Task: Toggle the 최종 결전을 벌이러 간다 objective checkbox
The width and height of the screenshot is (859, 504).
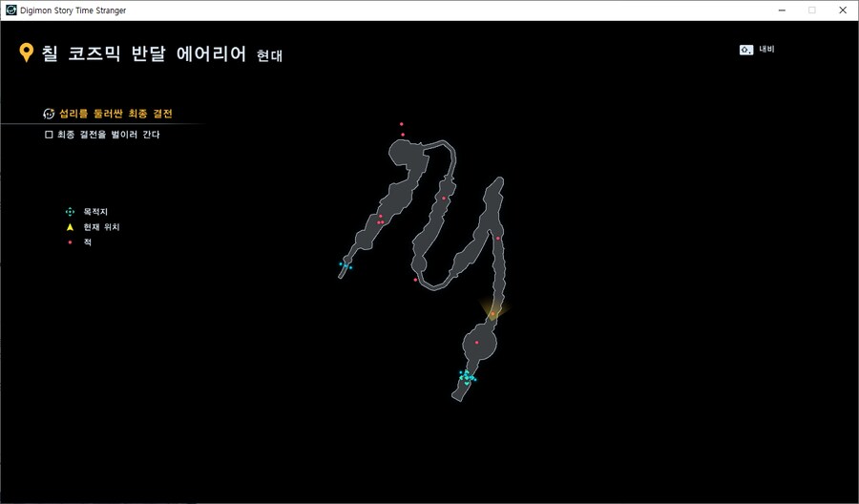Action: pyautogui.click(x=49, y=135)
